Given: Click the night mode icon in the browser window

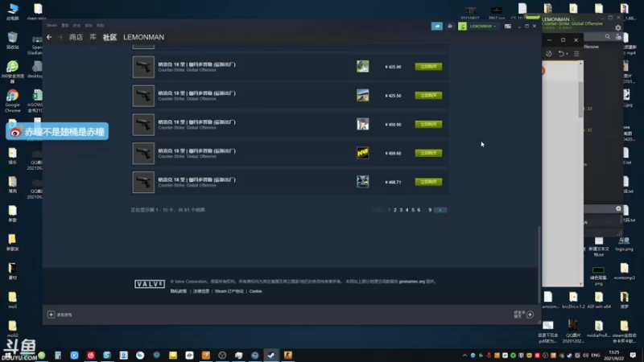Looking at the screenshot, I should pyautogui.click(x=549, y=54).
